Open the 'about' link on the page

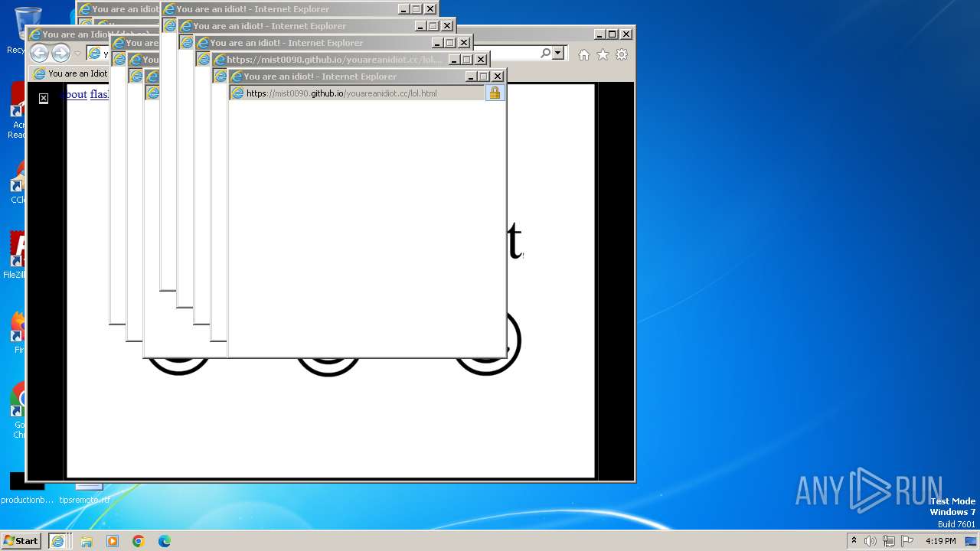coord(75,94)
